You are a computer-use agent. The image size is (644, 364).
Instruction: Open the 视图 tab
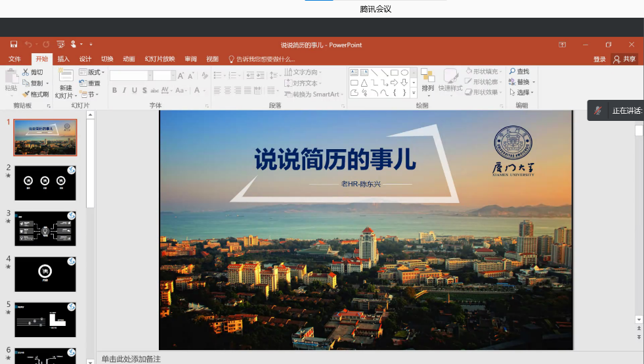(x=212, y=59)
